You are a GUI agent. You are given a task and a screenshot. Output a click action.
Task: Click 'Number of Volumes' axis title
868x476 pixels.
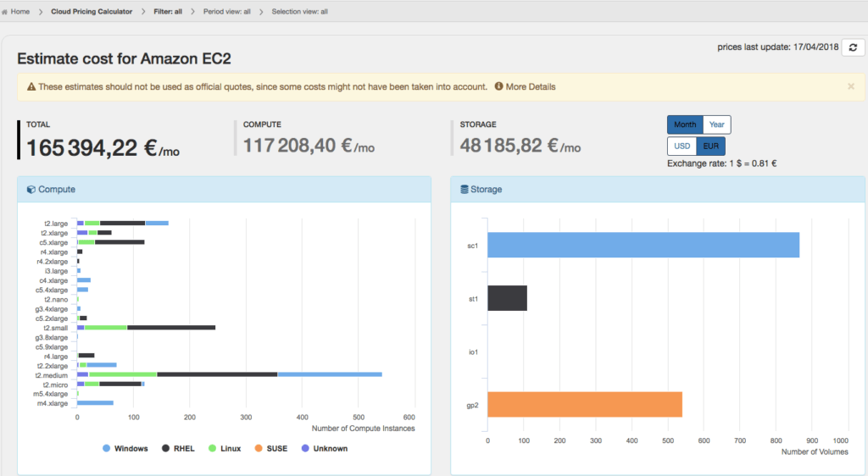tap(815, 452)
